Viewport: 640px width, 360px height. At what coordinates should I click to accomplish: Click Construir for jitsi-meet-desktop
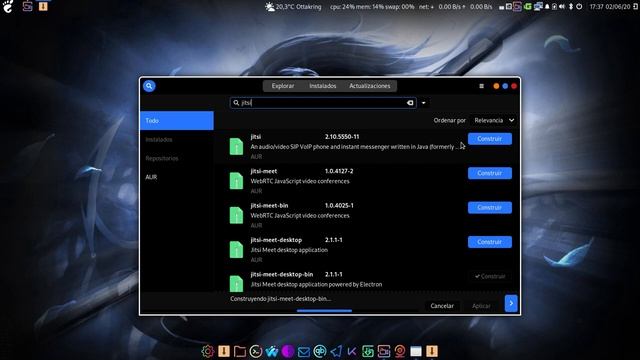coord(490,242)
